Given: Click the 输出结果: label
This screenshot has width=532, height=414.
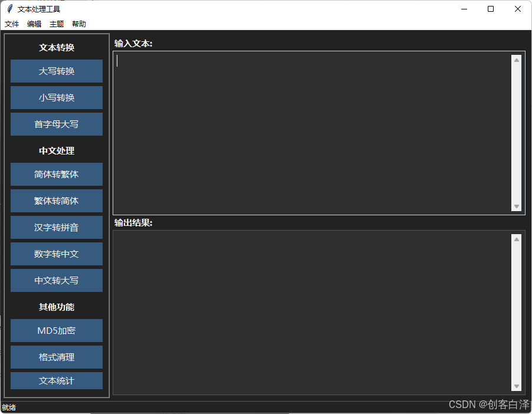Looking at the screenshot, I should click(x=133, y=222).
